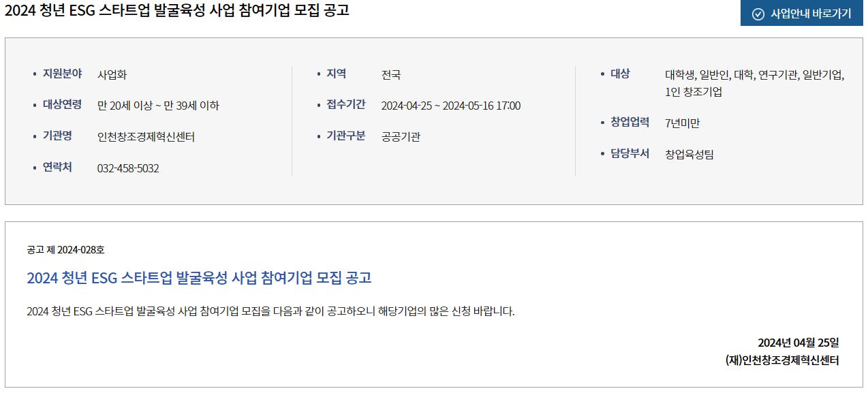
Task: Click the announcement body paragraph text
Action: (x=270, y=312)
